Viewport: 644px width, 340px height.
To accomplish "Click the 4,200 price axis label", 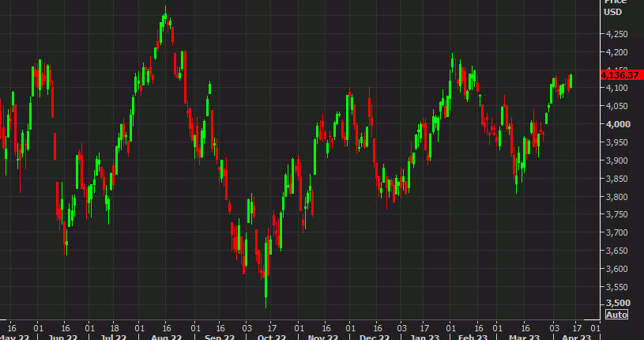I will click(x=617, y=52).
